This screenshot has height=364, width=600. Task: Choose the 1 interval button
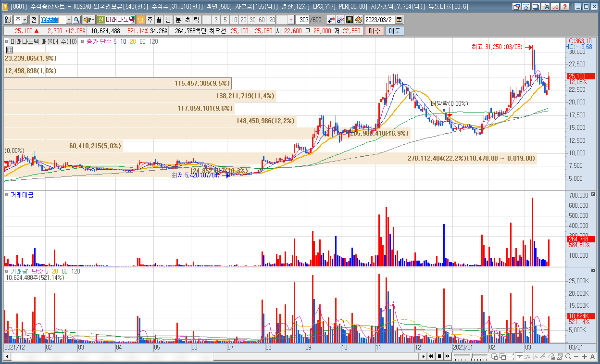206,20
